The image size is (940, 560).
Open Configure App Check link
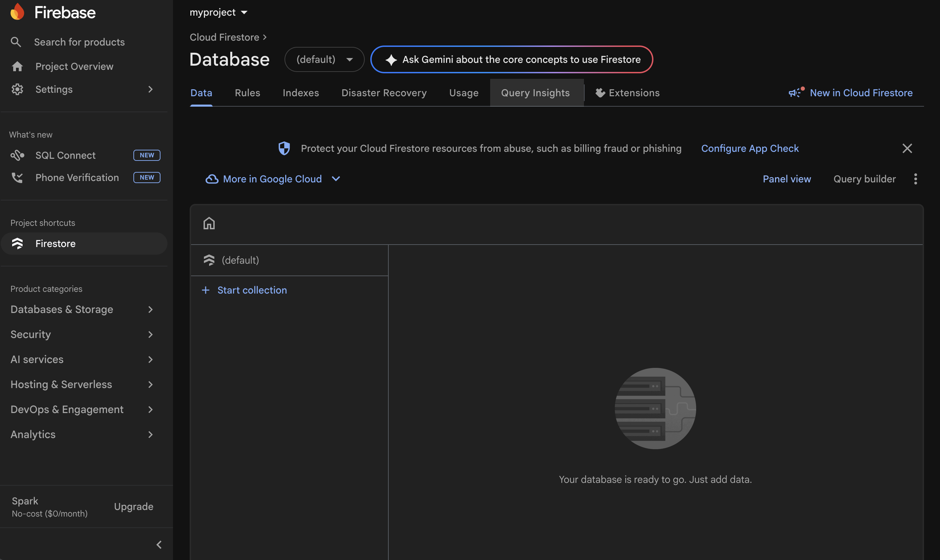click(x=750, y=148)
